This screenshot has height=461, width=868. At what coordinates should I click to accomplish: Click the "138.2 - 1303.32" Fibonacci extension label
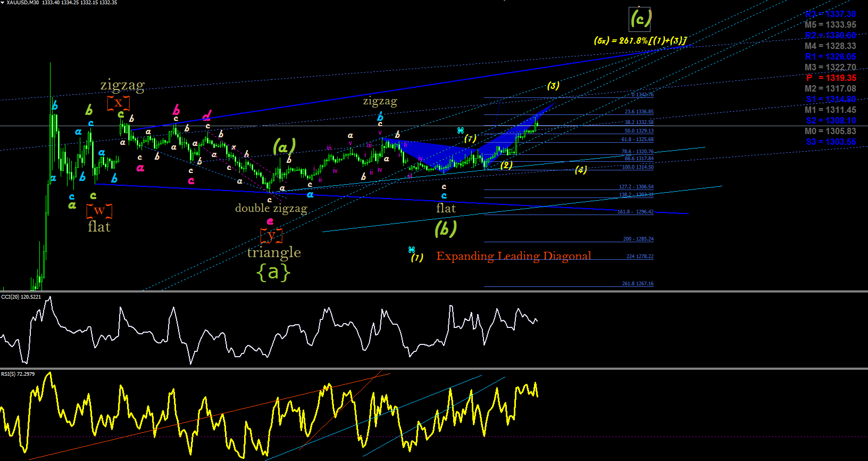pyautogui.click(x=636, y=195)
